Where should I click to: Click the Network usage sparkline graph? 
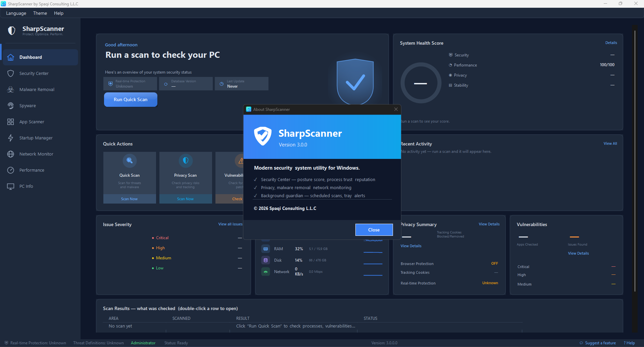[x=373, y=275]
